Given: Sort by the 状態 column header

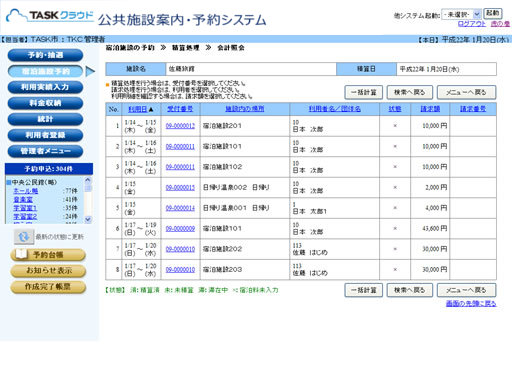Looking at the screenshot, I should pos(395,109).
